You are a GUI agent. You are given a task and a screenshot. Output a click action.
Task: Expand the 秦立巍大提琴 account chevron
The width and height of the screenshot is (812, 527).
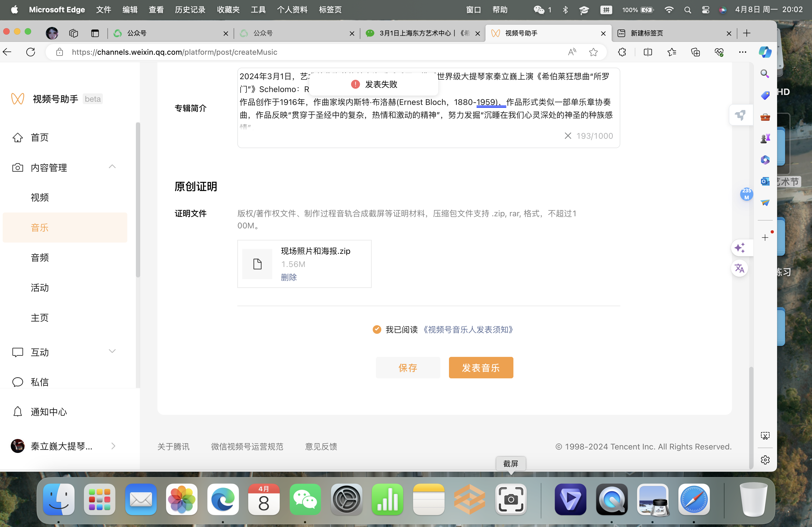click(113, 446)
